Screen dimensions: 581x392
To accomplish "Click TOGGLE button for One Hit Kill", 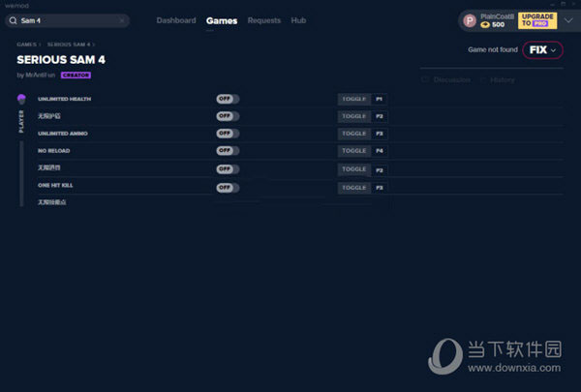I will point(353,188).
